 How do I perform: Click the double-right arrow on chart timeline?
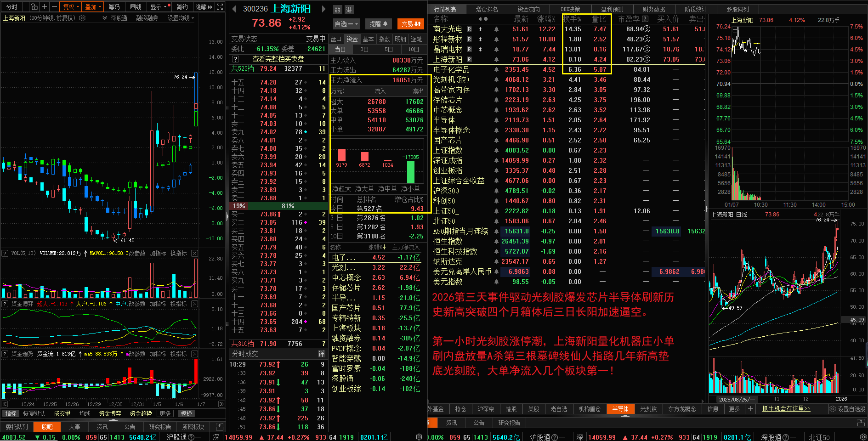[x=221, y=404]
